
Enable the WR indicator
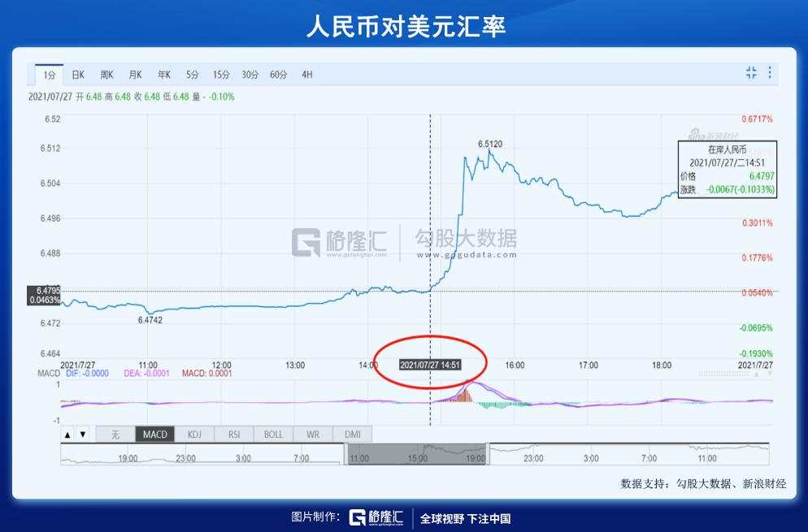pyautogui.click(x=313, y=435)
